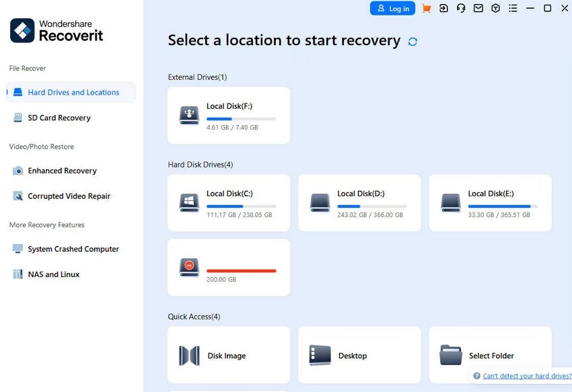Click the "243.02 GB / 366.00 GB" text
Viewport: 572px width, 392px height.
(370, 214)
